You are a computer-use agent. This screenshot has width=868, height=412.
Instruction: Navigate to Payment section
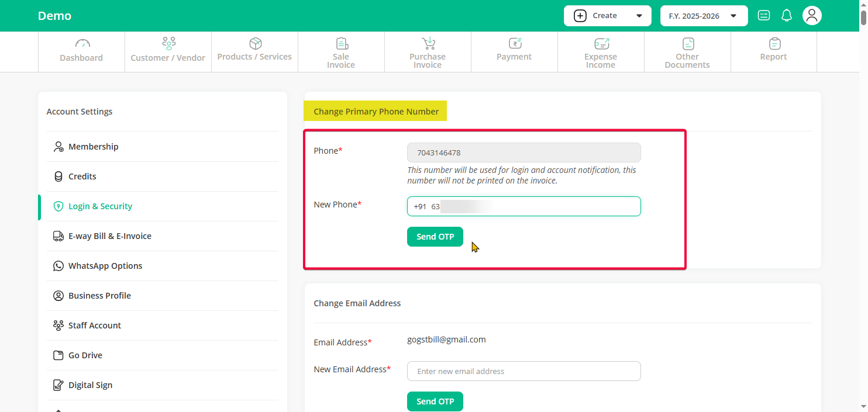pyautogui.click(x=514, y=51)
